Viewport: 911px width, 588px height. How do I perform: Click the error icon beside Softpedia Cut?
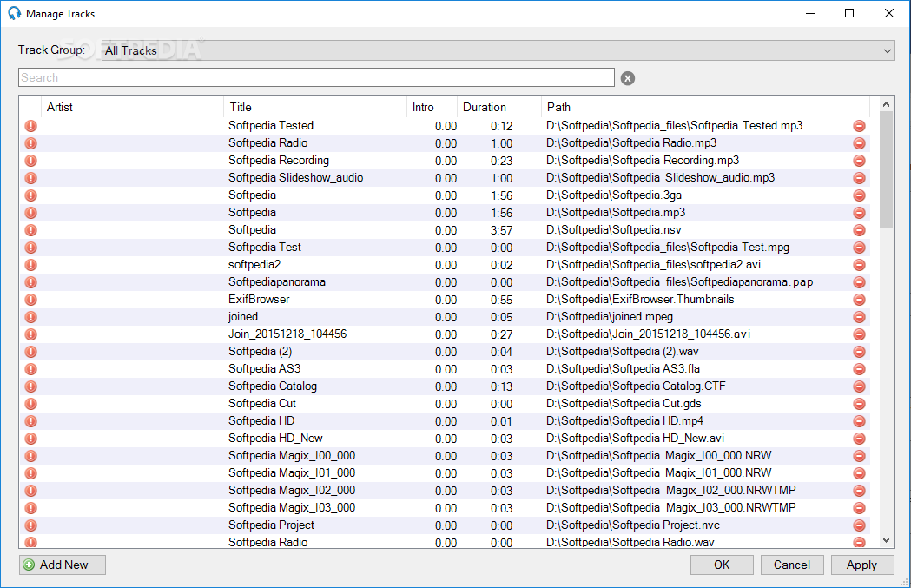pyautogui.click(x=30, y=404)
